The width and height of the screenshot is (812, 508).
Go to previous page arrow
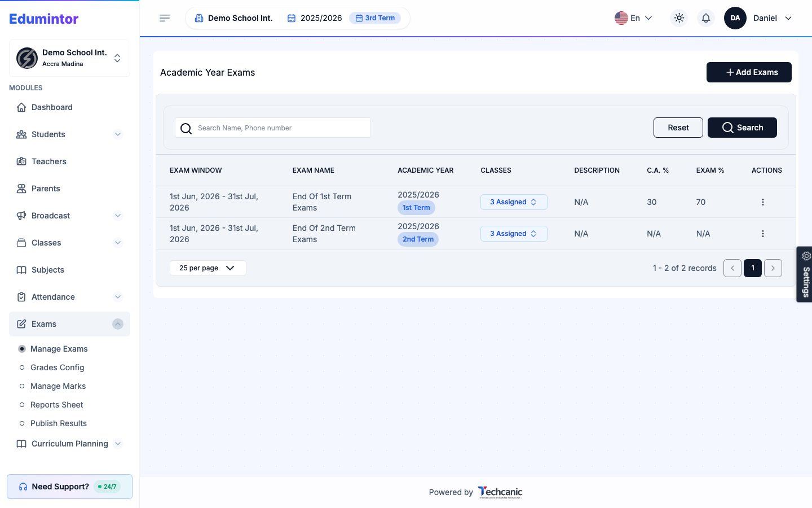(x=732, y=268)
